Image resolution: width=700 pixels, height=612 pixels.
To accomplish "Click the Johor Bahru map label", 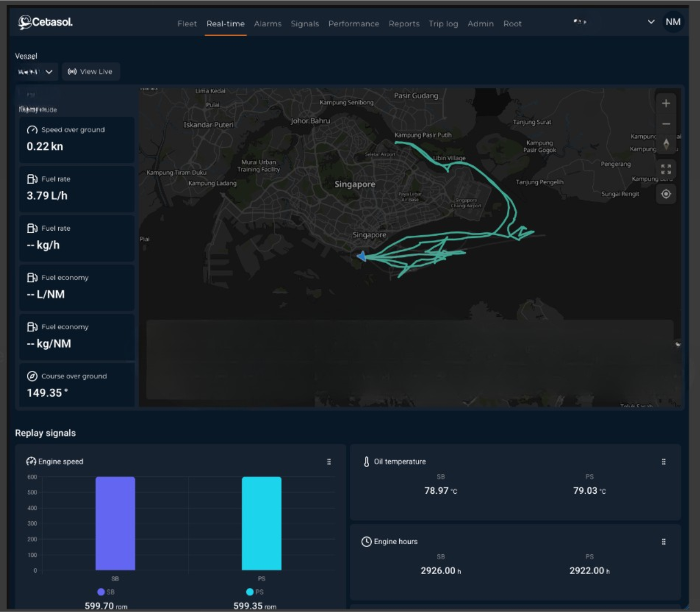I will pyautogui.click(x=310, y=121).
